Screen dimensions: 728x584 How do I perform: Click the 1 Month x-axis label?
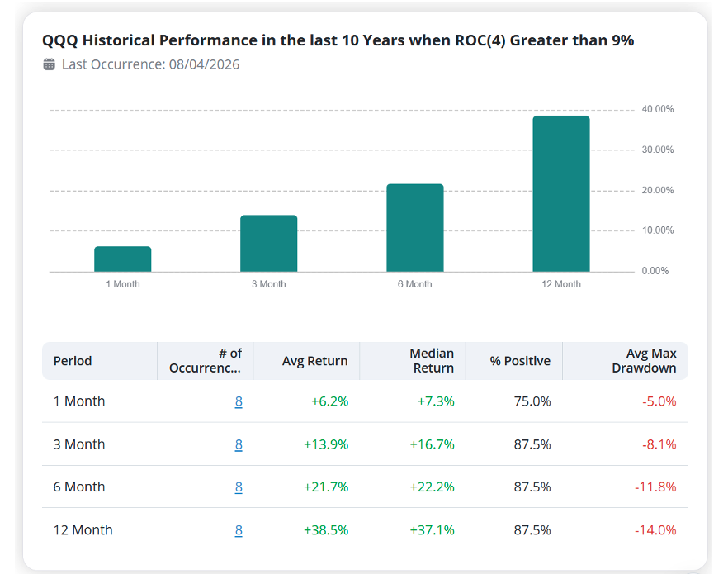point(122,284)
